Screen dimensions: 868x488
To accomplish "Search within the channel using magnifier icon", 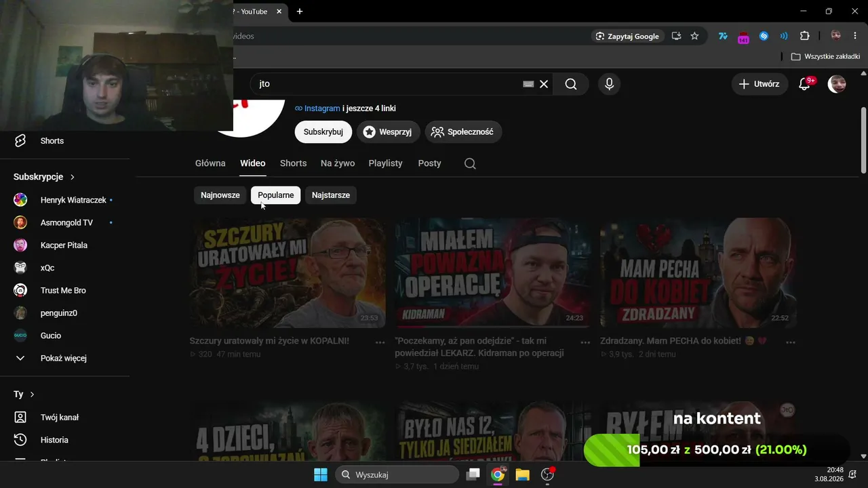I will coord(470,163).
